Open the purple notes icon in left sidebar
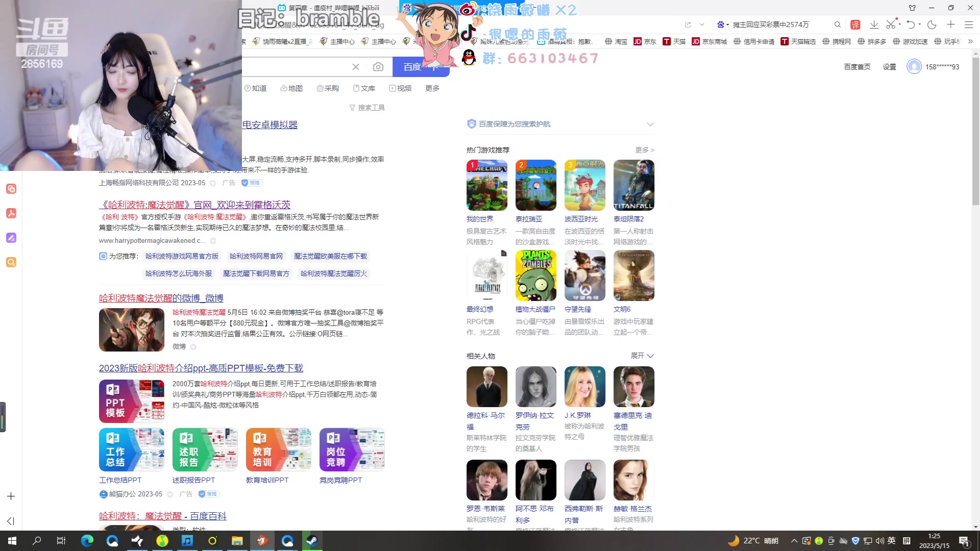Viewport: 980px width, 551px height. [11, 238]
